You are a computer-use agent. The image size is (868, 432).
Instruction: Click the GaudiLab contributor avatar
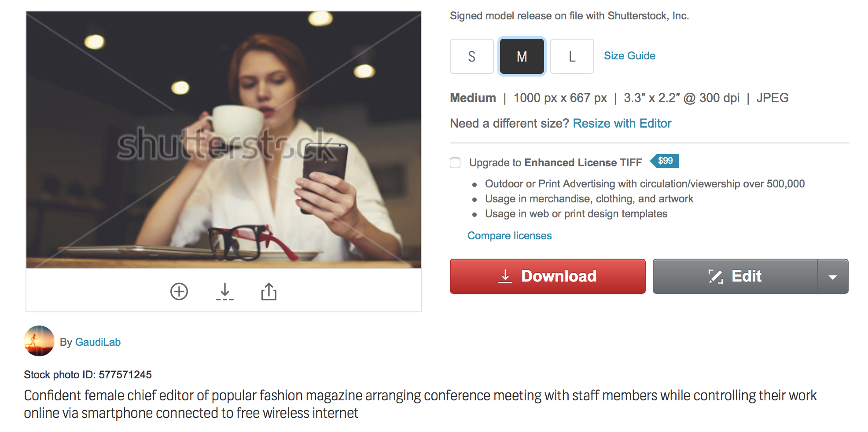click(39, 341)
